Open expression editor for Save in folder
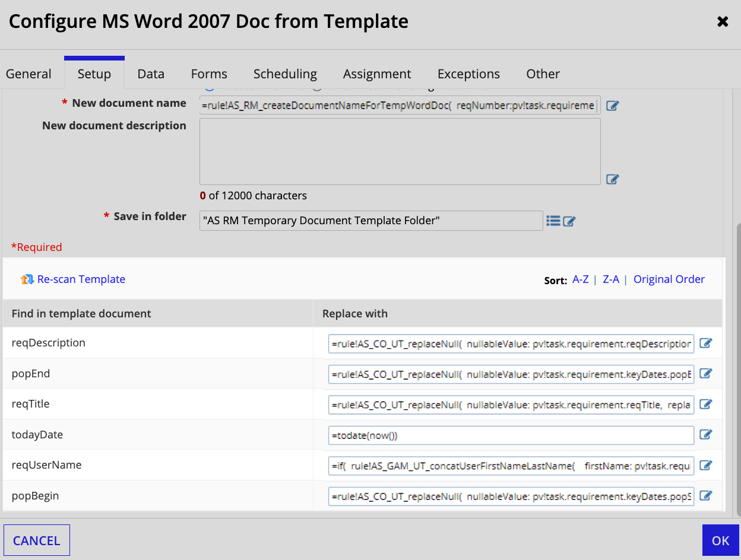The height and width of the screenshot is (560, 741). [569, 221]
